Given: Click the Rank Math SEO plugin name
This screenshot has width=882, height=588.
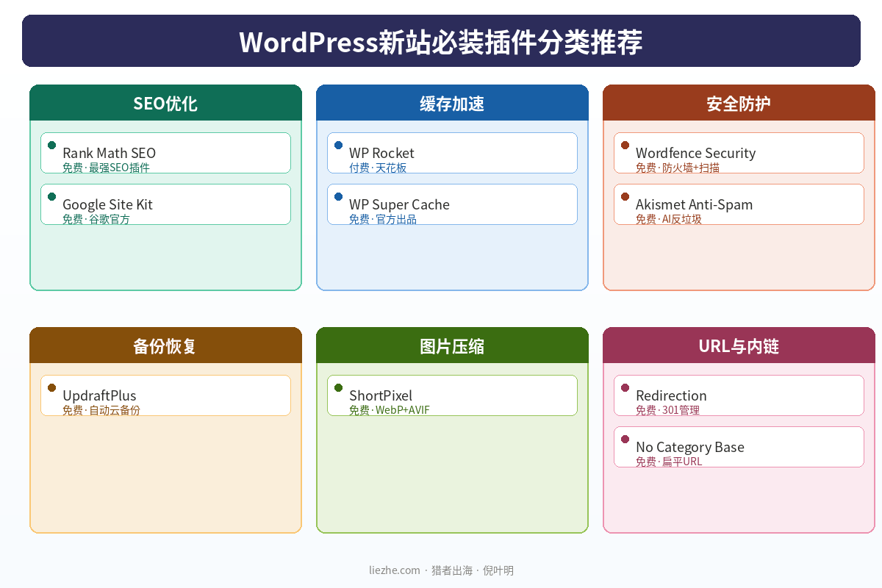Looking at the screenshot, I should click(x=109, y=153).
